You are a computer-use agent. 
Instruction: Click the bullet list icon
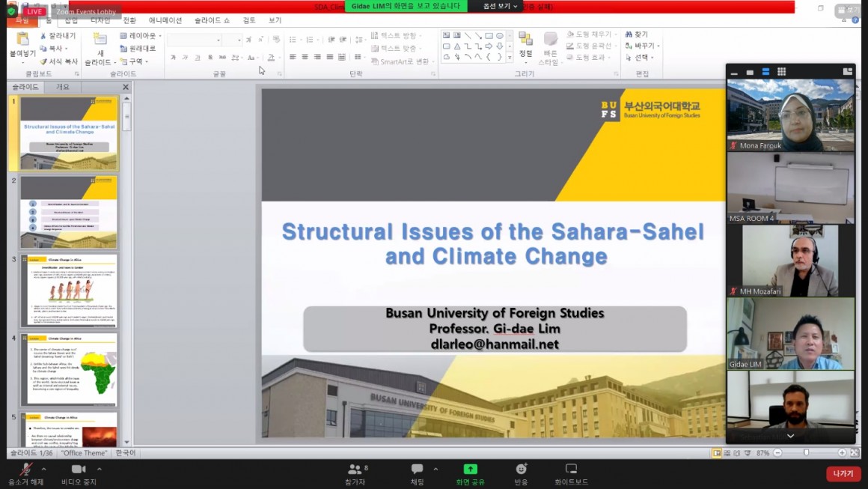click(x=293, y=40)
